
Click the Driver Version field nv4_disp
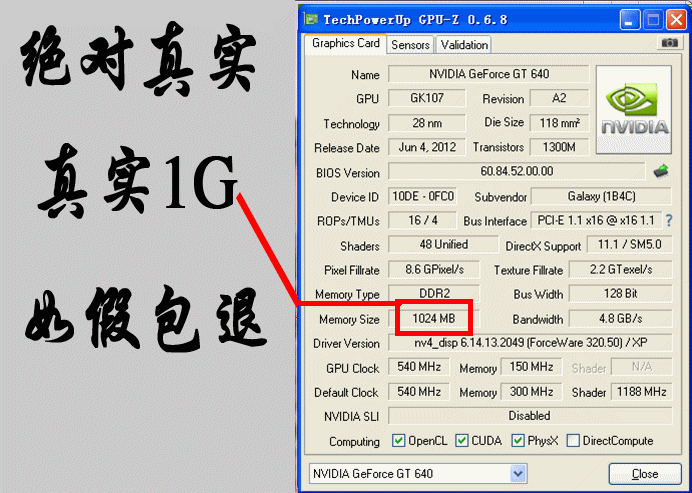530,342
